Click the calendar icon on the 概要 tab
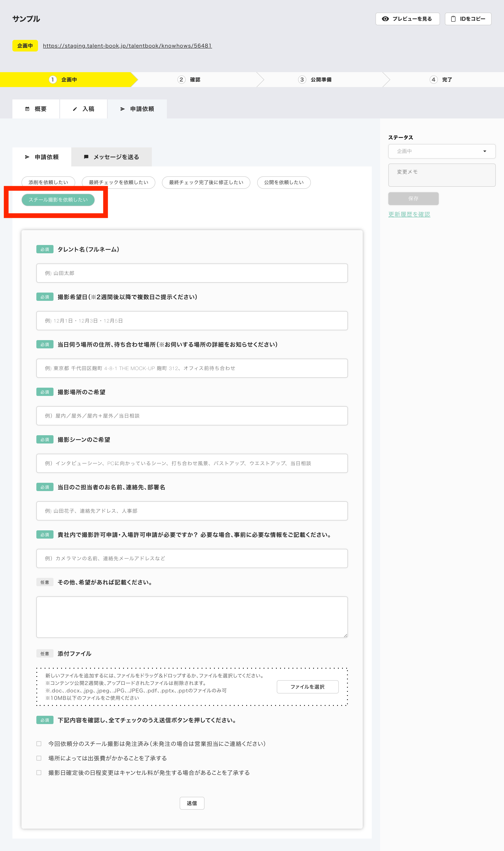This screenshot has width=504, height=851. pos(27,109)
